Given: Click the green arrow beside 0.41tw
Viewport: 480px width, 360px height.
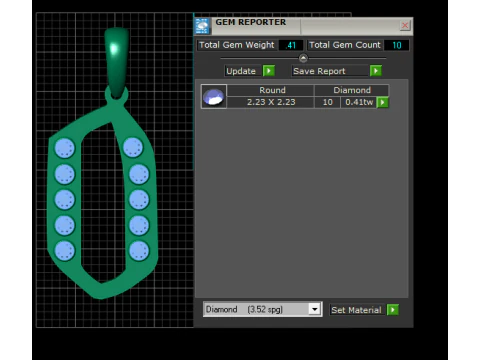Looking at the screenshot, I should [382, 102].
